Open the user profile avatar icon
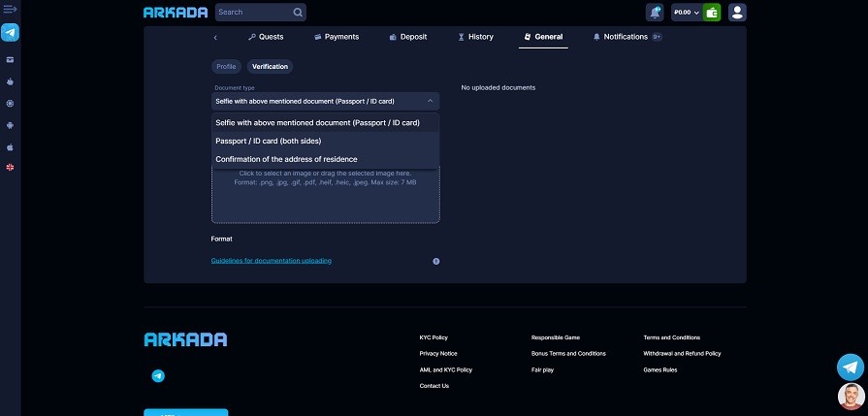 click(737, 13)
